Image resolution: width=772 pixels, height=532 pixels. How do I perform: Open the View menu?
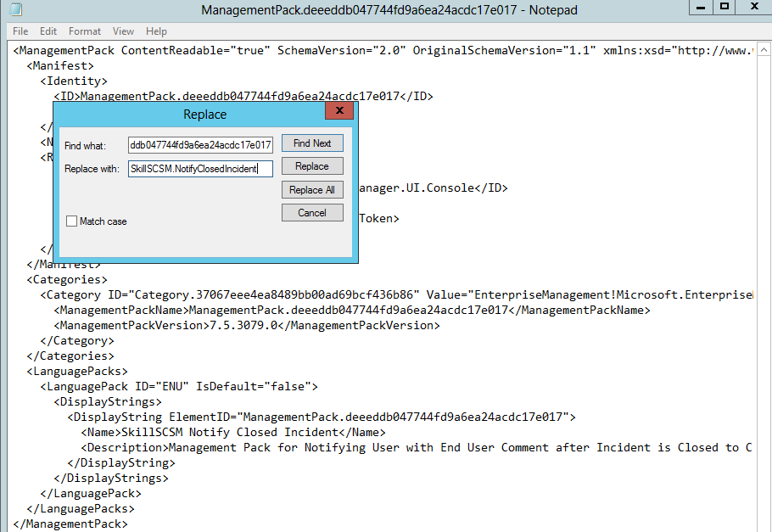tap(123, 31)
